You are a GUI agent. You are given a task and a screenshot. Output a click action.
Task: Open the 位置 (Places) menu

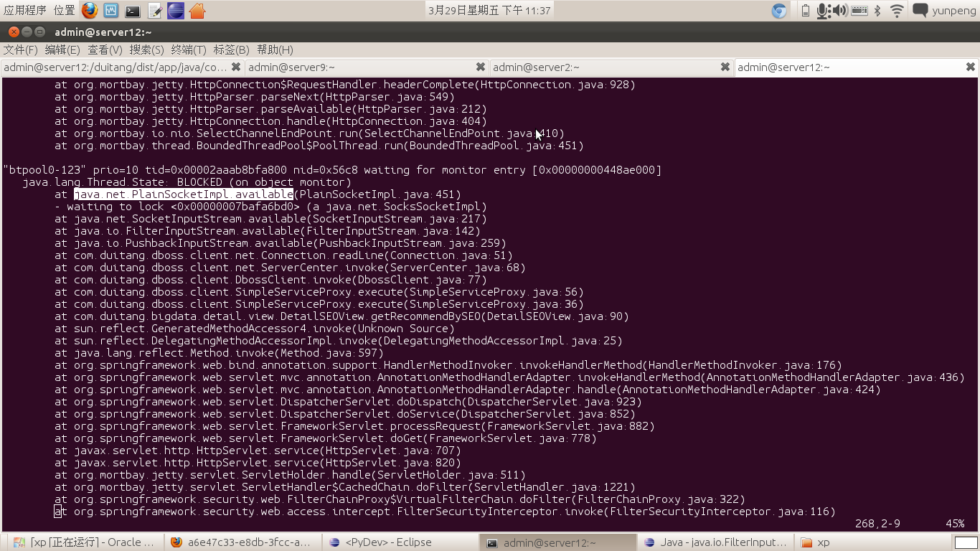pos(65,11)
